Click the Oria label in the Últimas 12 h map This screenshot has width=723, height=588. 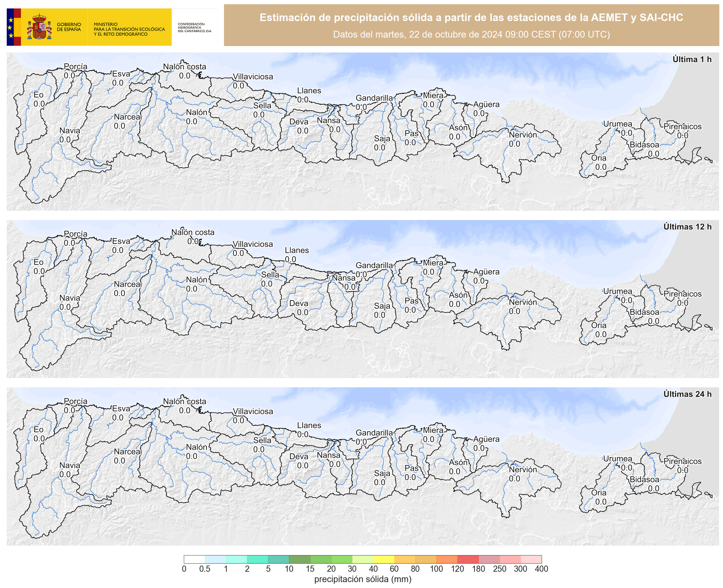(x=599, y=325)
